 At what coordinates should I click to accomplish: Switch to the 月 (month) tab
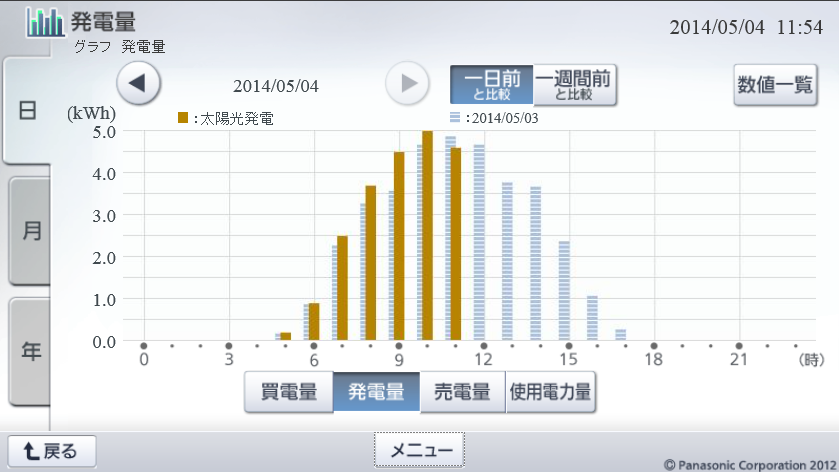30,230
